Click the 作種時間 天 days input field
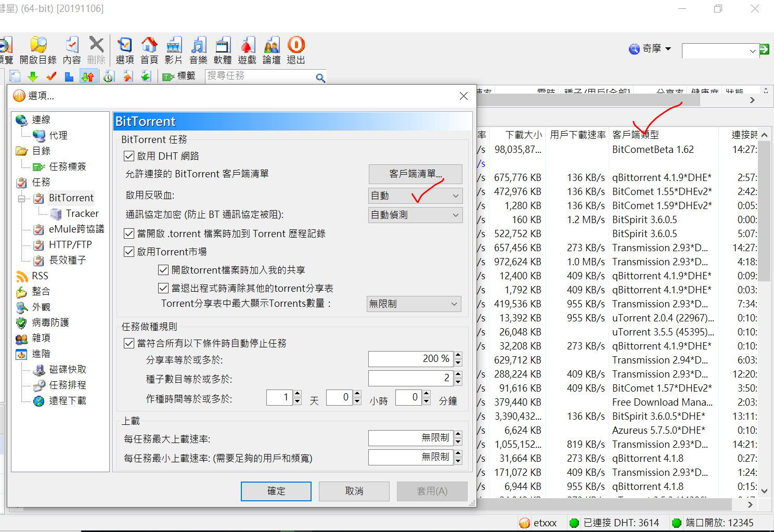774x532 pixels. (x=280, y=398)
